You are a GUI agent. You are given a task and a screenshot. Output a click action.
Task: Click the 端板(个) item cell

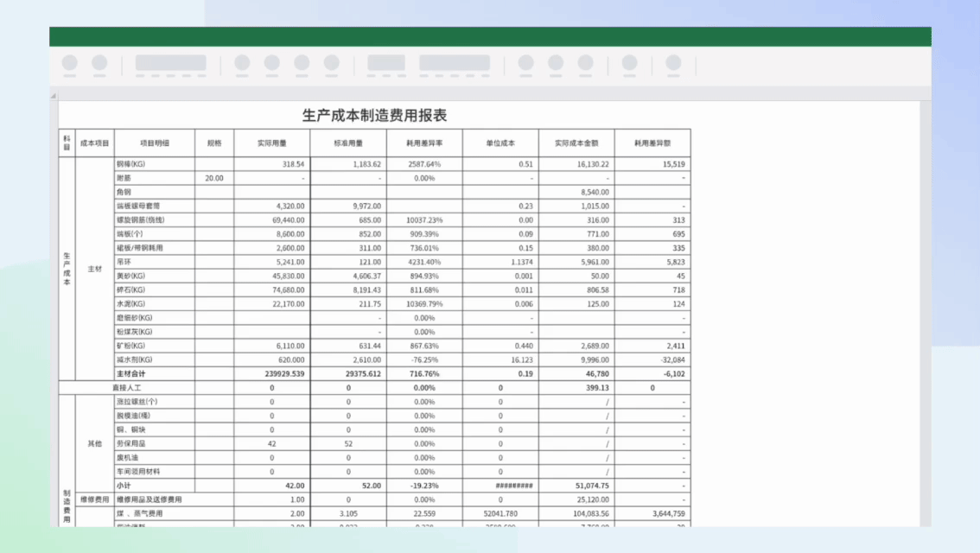[155, 233]
